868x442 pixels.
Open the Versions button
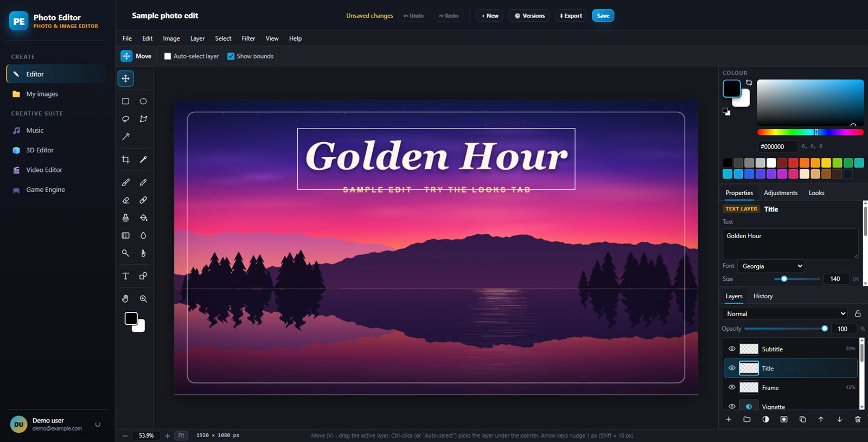[x=529, y=16]
